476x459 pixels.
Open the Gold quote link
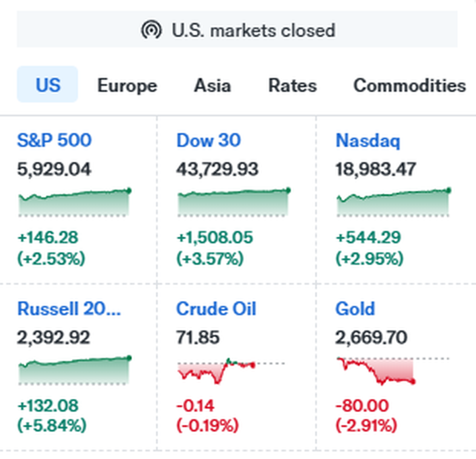point(355,309)
